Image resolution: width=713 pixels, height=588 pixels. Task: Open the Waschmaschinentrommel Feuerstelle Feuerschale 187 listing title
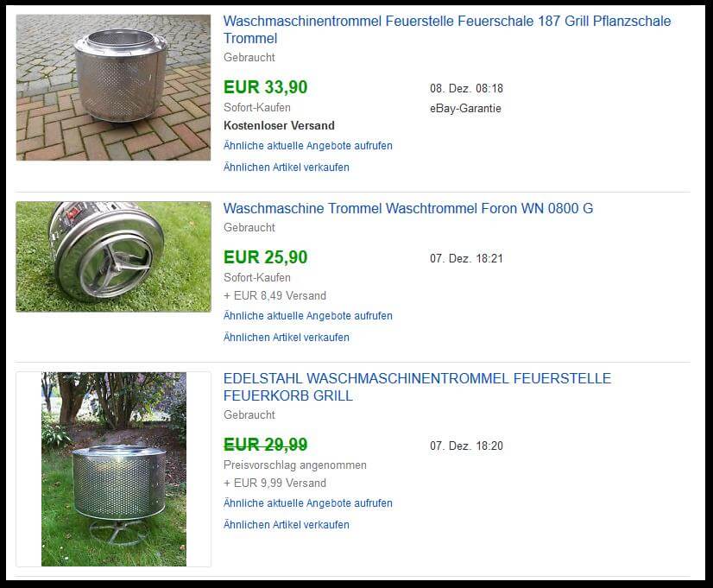pos(447,29)
